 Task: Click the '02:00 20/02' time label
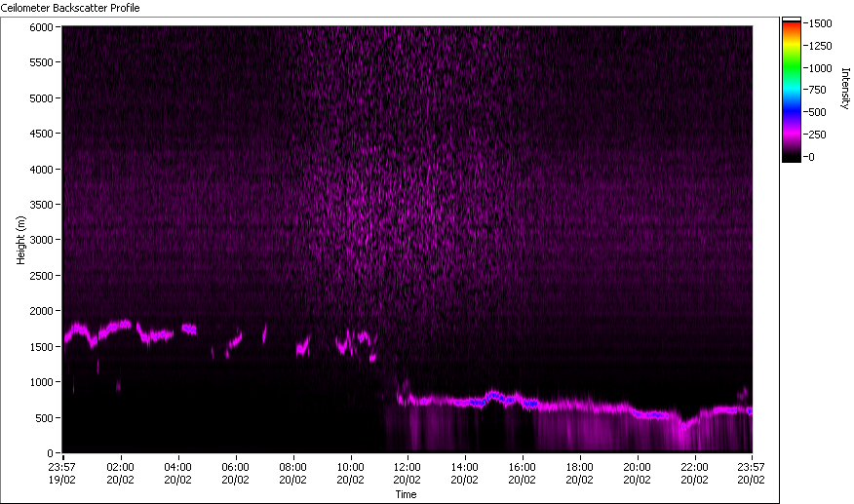pyautogui.click(x=120, y=473)
